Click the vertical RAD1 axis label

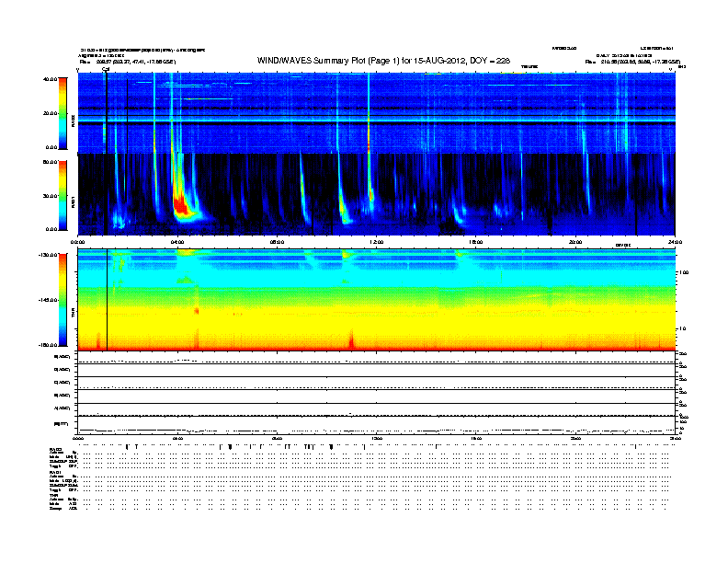tap(73, 201)
